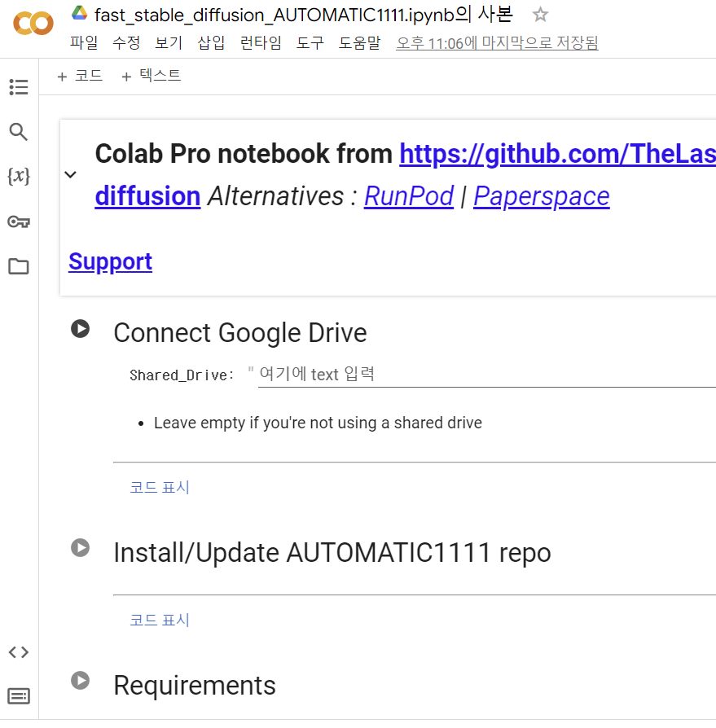Image resolution: width=716 pixels, height=728 pixels.
Task: Open the 보기 menu
Action: point(169,42)
